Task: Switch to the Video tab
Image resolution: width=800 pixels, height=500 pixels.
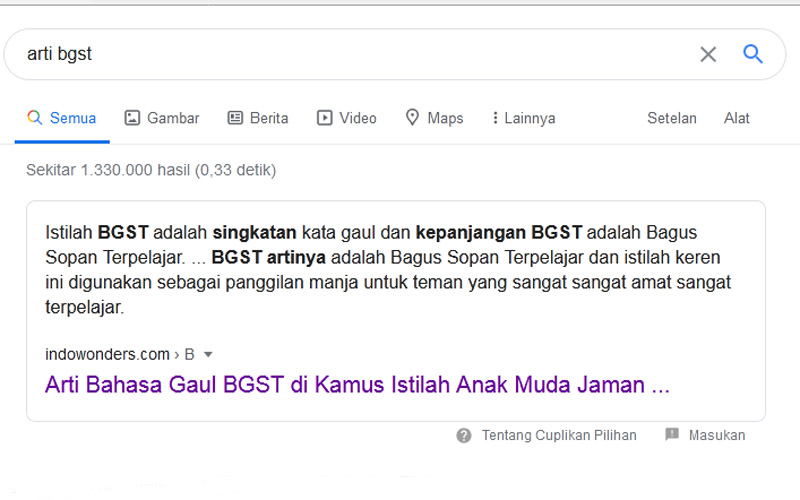Action: pos(346,118)
